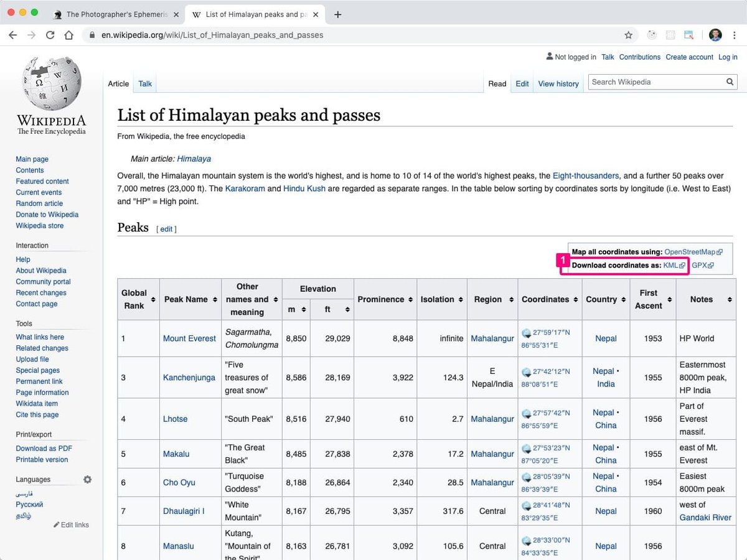Open the Languages settings gear icon
Image resolution: width=747 pixels, height=560 pixels.
coord(87,480)
